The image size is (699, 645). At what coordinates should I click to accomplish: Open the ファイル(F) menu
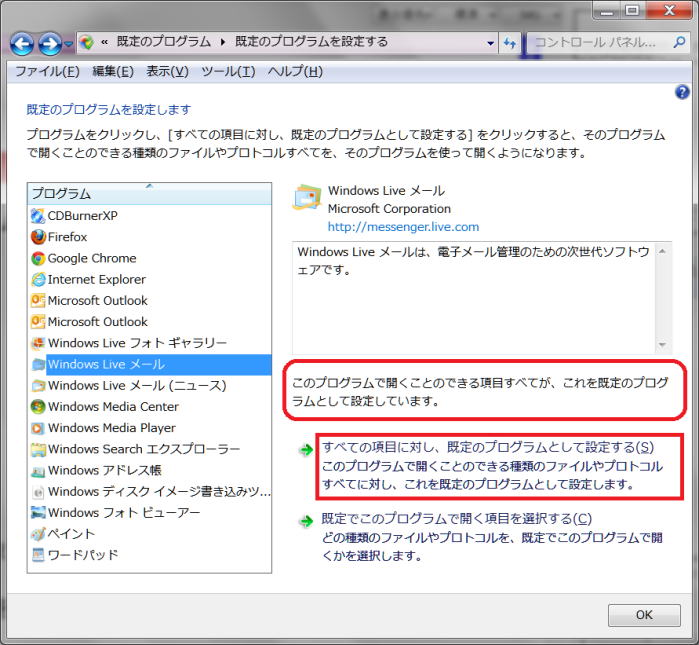click(x=47, y=71)
